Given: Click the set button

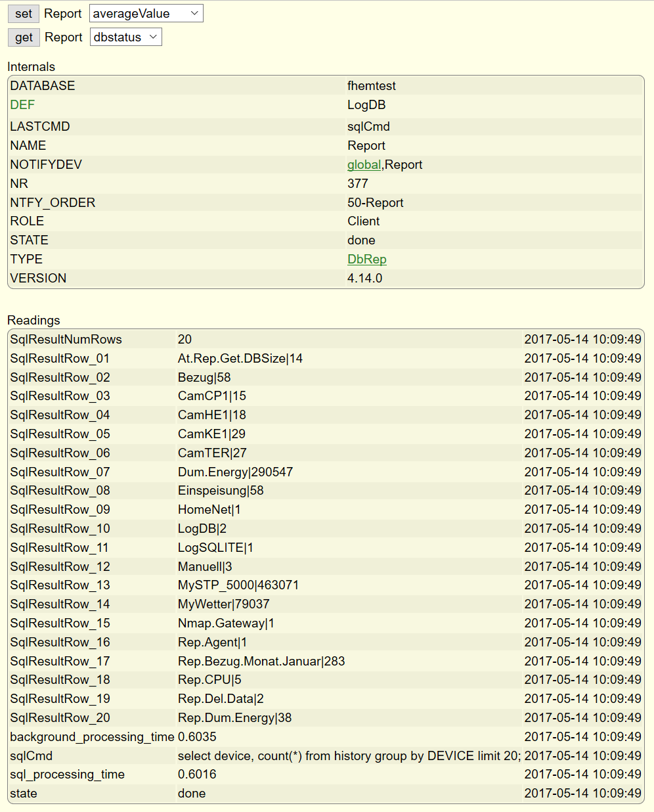Looking at the screenshot, I should [24, 14].
